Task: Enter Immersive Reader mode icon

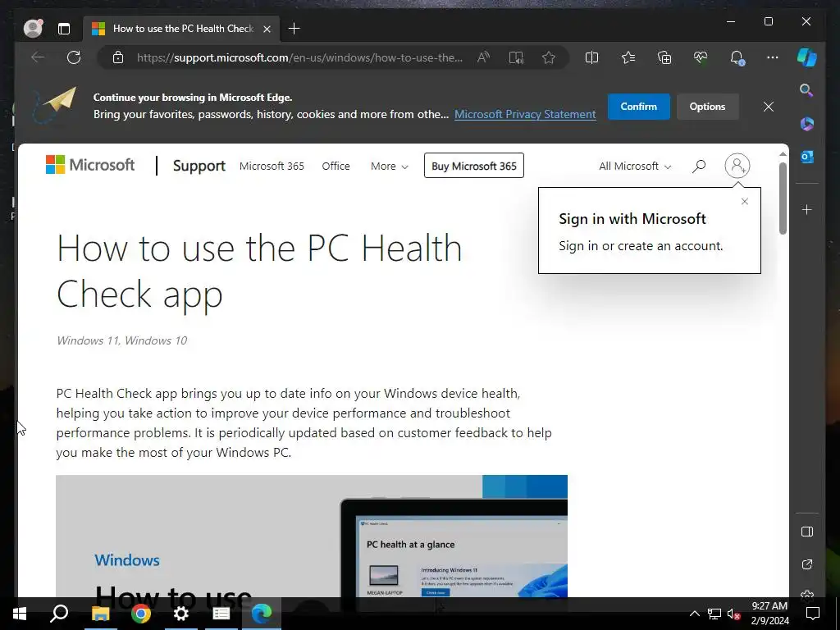Action: click(516, 57)
